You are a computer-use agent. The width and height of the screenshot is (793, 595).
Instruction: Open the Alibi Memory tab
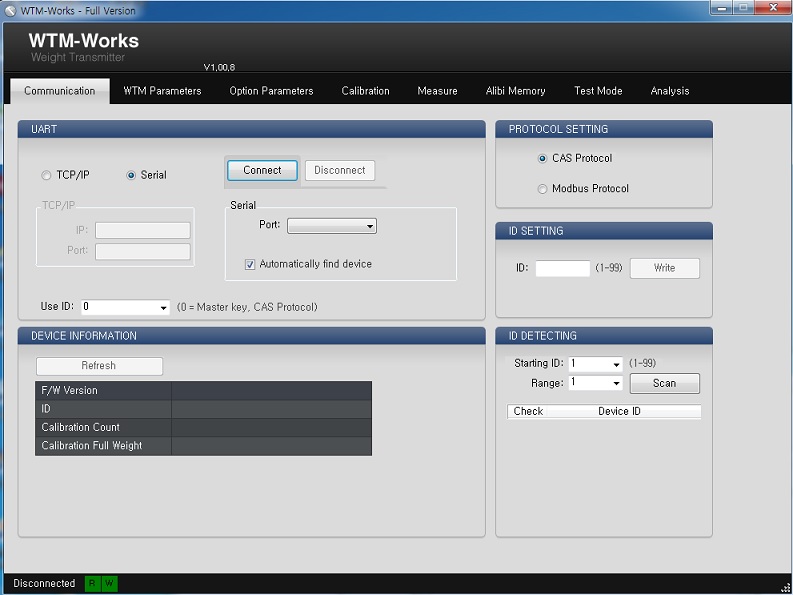[515, 91]
